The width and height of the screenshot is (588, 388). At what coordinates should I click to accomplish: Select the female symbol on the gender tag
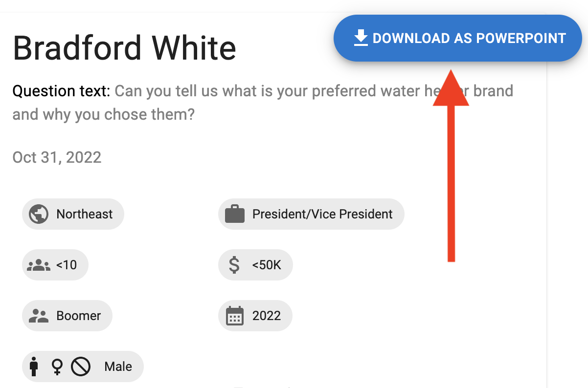56,366
